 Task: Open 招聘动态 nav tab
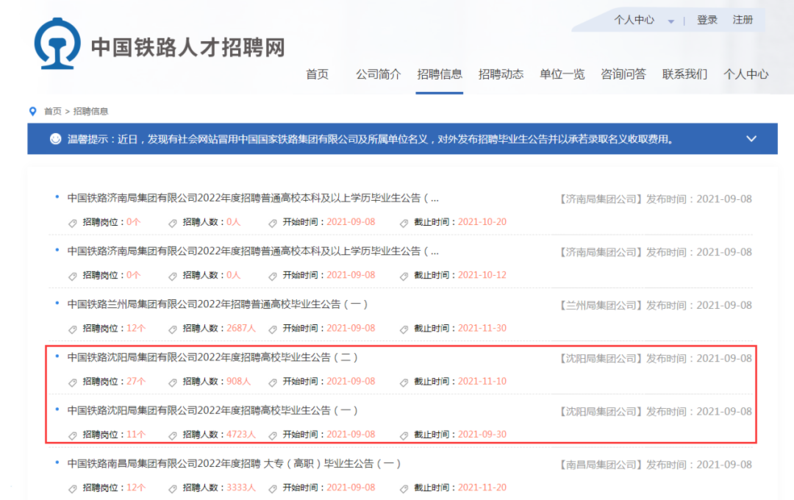pos(501,74)
